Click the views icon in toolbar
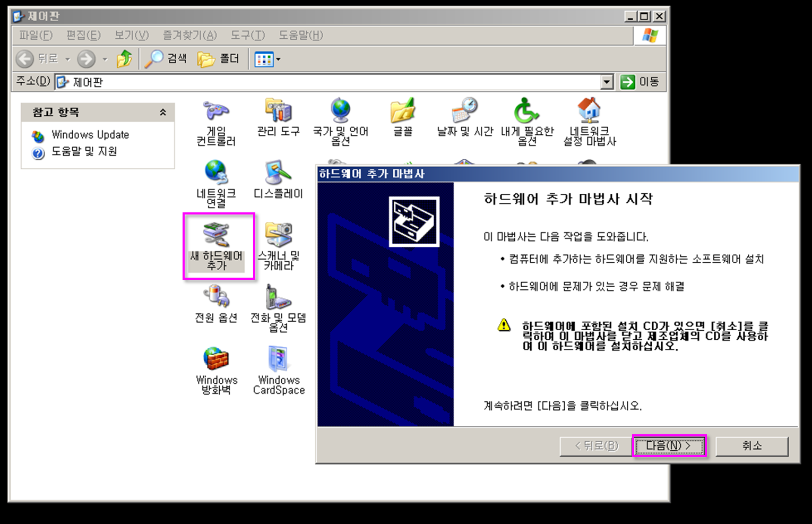The image size is (812, 524). pyautogui.click(x=264, y=59)
